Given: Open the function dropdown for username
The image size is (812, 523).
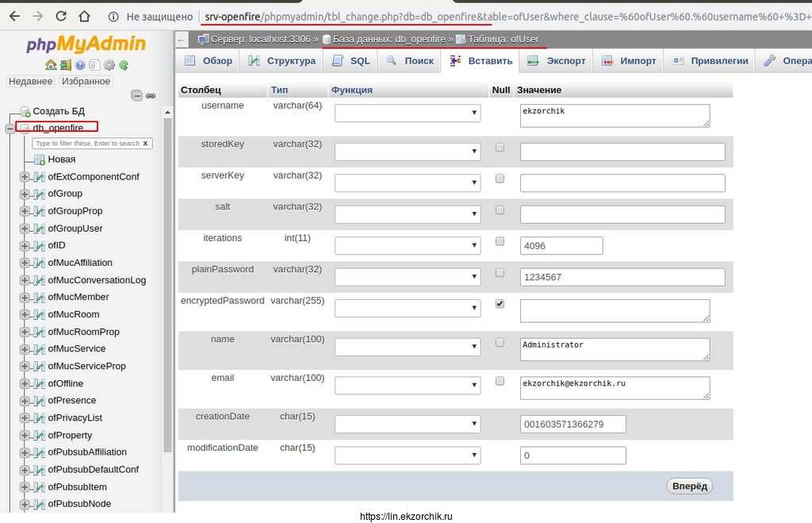Looking at the screenshot, I should pos(408,113).
